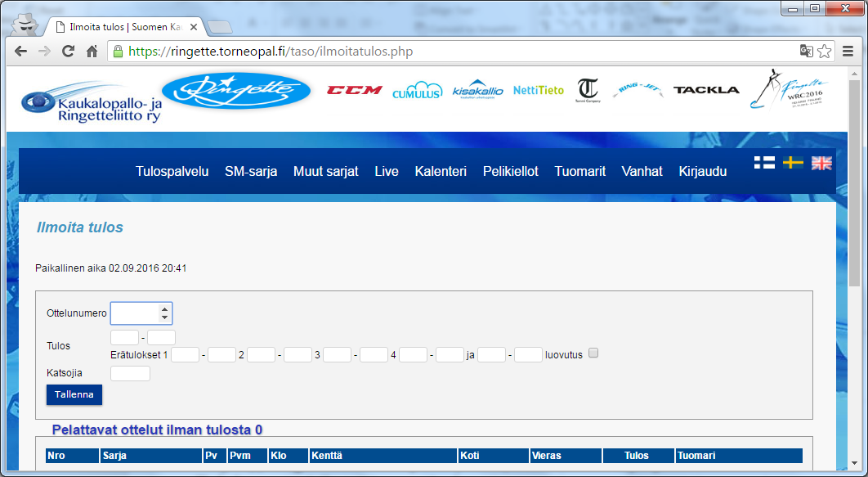Viewport: 868px width, 477px height.
Task: Switch site language to Swedish flag
Action: tap(793, 162)
